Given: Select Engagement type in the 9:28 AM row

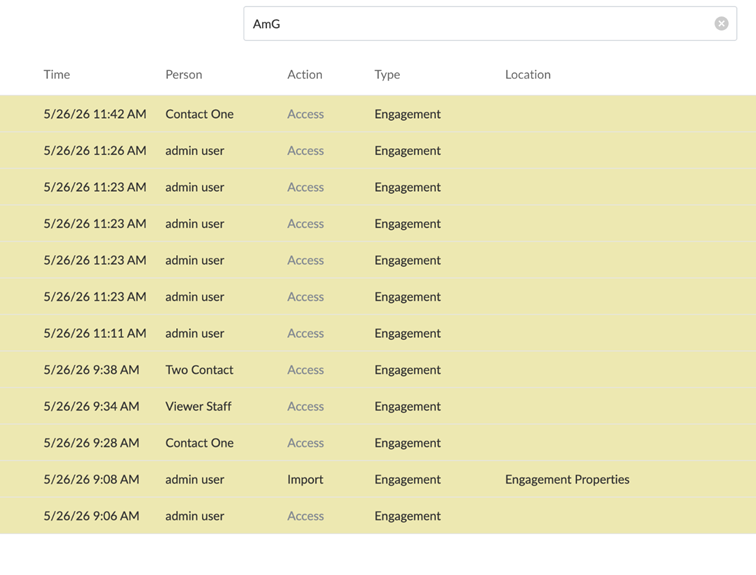Looking at the screenshot, I should click(x=407, y=443).
